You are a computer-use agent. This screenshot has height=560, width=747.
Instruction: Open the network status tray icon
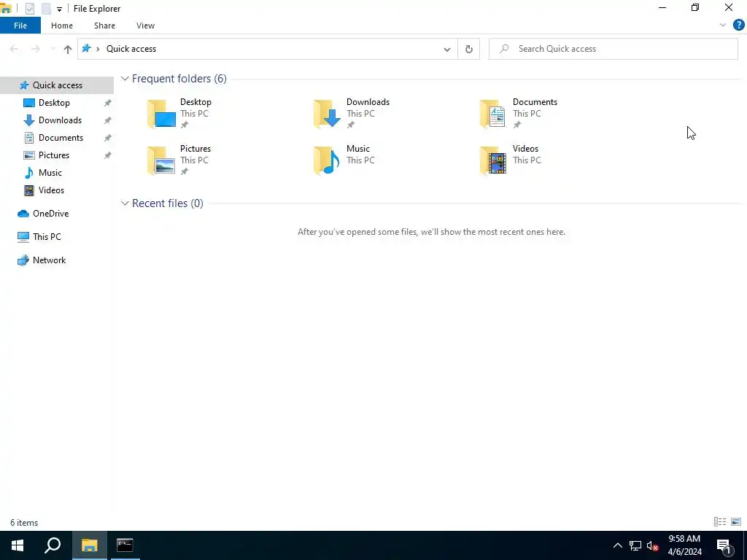tap(635, 545)
